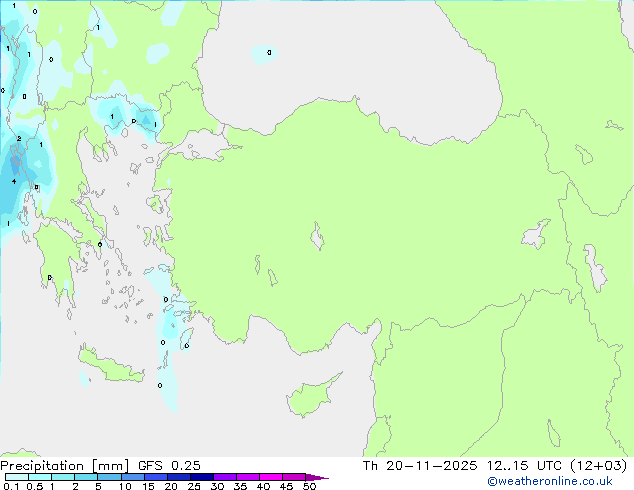This screenshot has height=490, width=634.
Task: Click the 'Th 20-11-2025' date text
Action: click(x=420, y=466)
